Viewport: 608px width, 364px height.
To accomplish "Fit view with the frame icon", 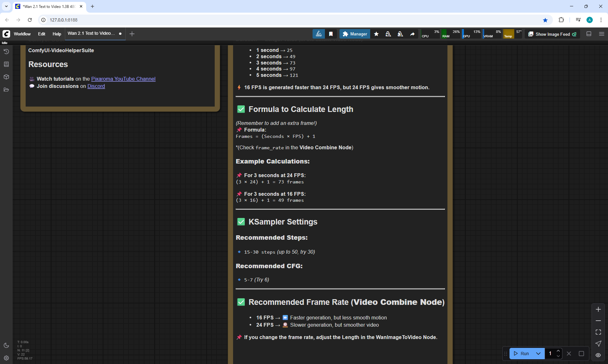I will (598, 332).
